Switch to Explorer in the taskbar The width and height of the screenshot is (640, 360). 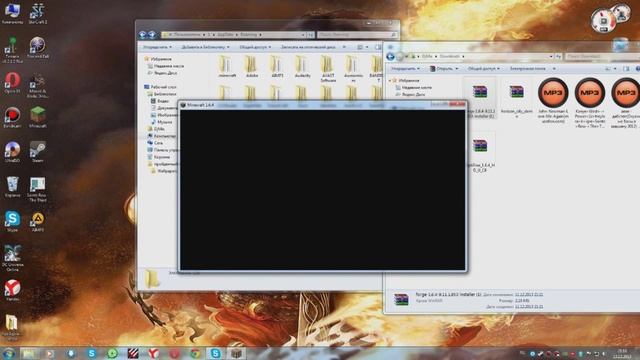(28, 353)
